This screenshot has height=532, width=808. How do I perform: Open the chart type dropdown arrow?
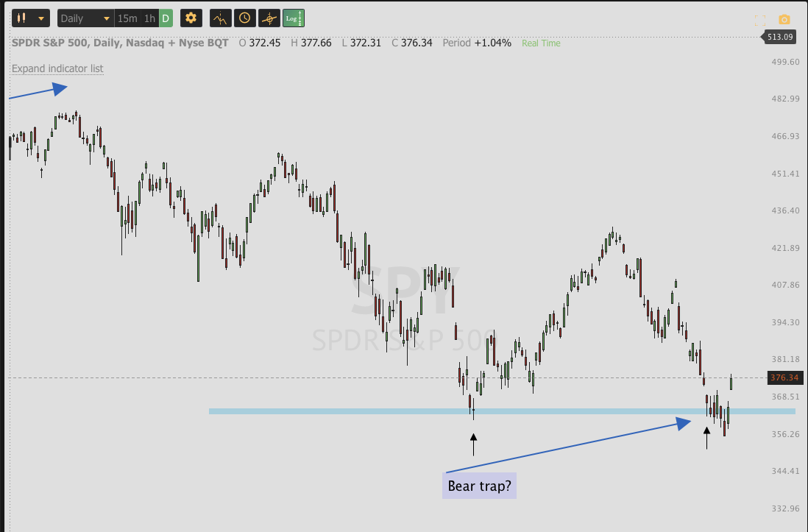(41, 18)
